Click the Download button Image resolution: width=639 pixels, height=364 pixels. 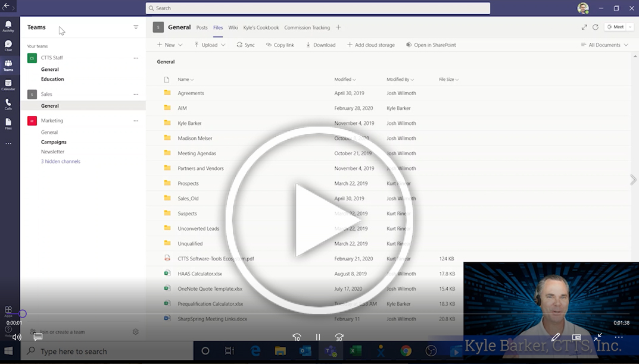tap(321, 45)
